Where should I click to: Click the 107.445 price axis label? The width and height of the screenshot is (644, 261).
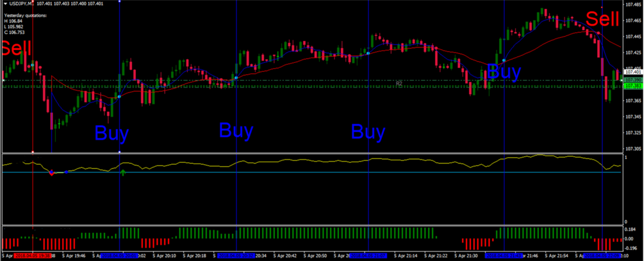tap(632, 37)
